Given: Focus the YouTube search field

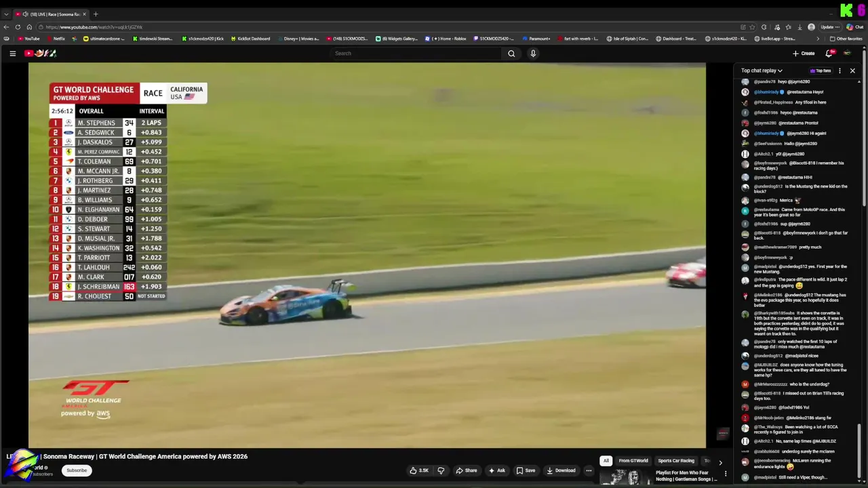Looking at the screenshot, I should 417,54.
